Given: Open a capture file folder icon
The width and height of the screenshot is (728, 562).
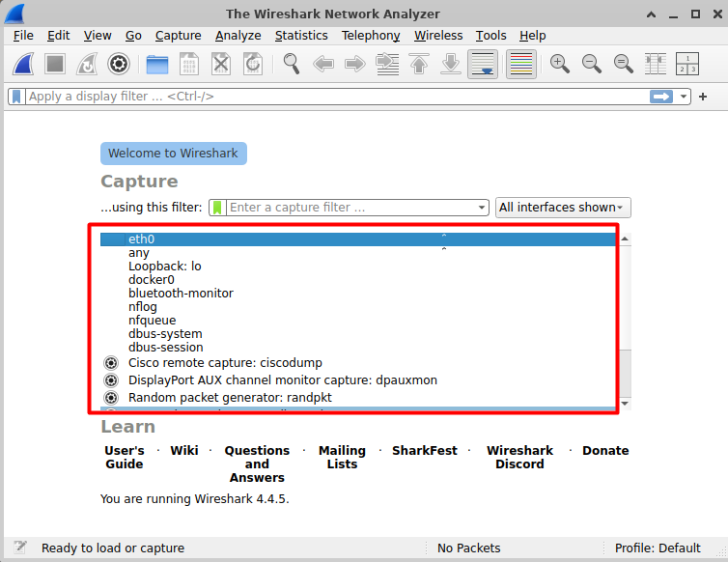Looking at the screenshot, I should pyautogui.click(x=157, y=64).
